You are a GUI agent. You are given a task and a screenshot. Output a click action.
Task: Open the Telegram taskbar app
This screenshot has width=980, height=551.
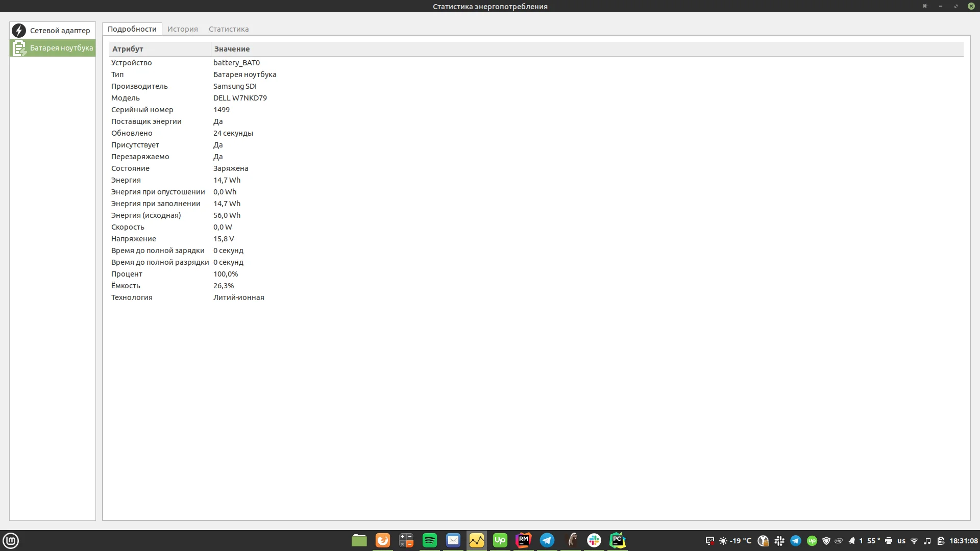547,540
